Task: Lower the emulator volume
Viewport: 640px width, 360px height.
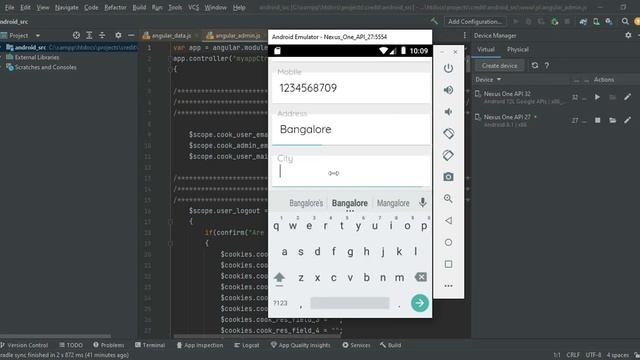Action: coord(448,112)
